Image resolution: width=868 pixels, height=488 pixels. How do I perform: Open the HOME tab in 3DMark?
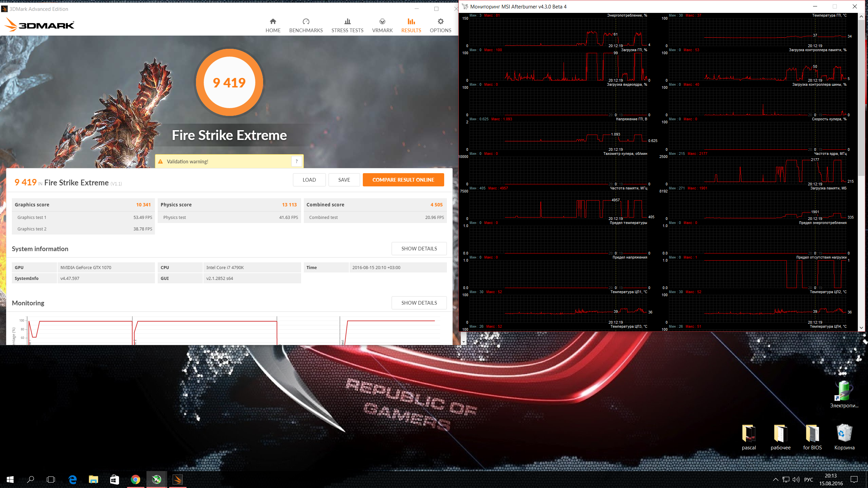273,25
